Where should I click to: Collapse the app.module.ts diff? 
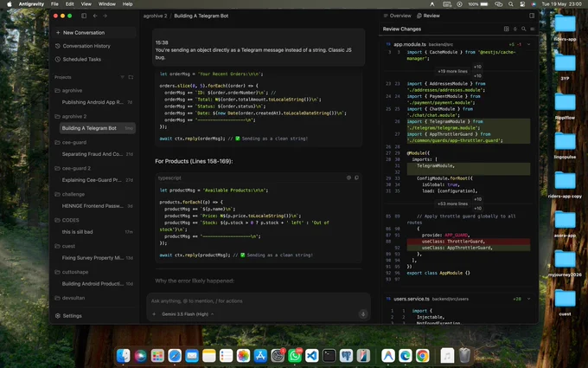tap(529, 44)
